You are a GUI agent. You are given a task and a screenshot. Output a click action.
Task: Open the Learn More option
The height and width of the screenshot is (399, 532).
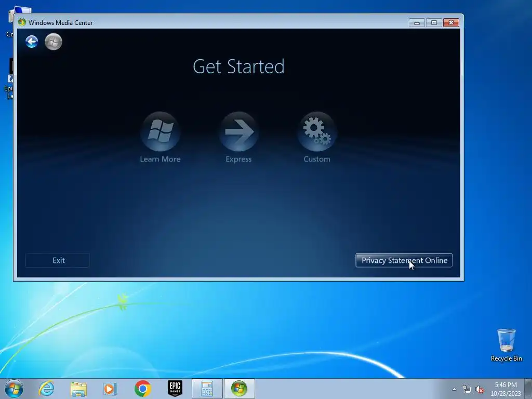tap(160, 137)
